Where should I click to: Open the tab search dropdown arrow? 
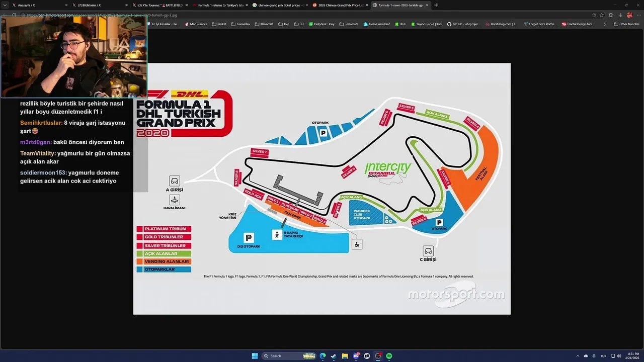click(x=5, y=5)
